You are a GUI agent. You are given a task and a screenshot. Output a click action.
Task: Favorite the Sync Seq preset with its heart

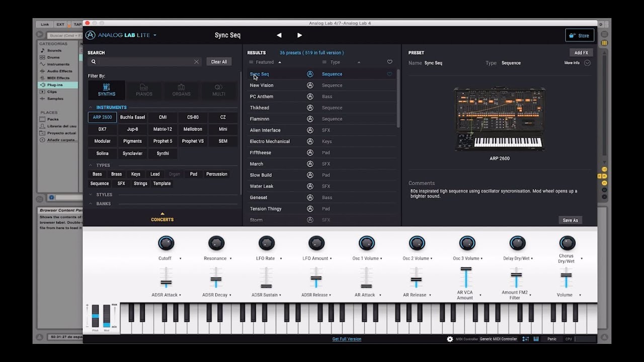389,74
